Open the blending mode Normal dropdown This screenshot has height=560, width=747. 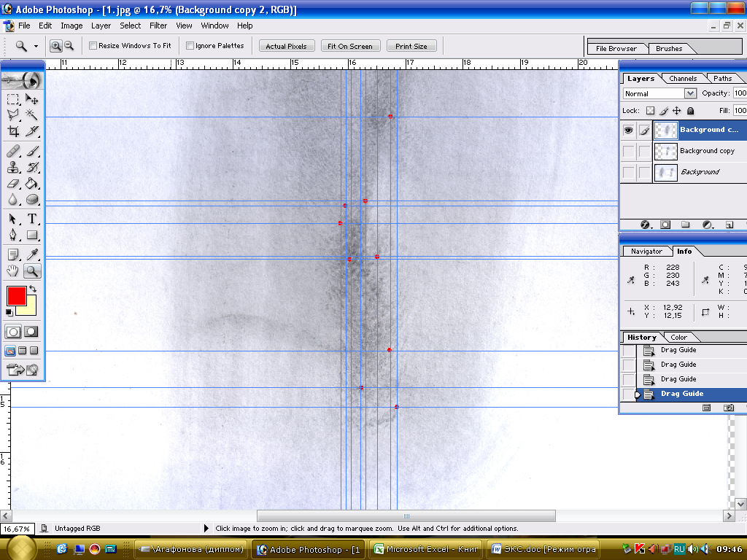click(x=690, y=93)
